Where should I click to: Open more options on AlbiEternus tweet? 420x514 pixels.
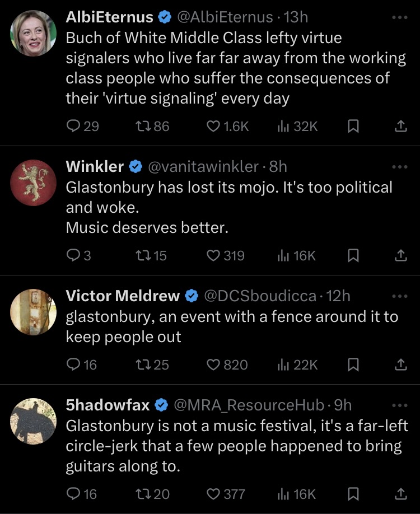(x=400, y=17)
